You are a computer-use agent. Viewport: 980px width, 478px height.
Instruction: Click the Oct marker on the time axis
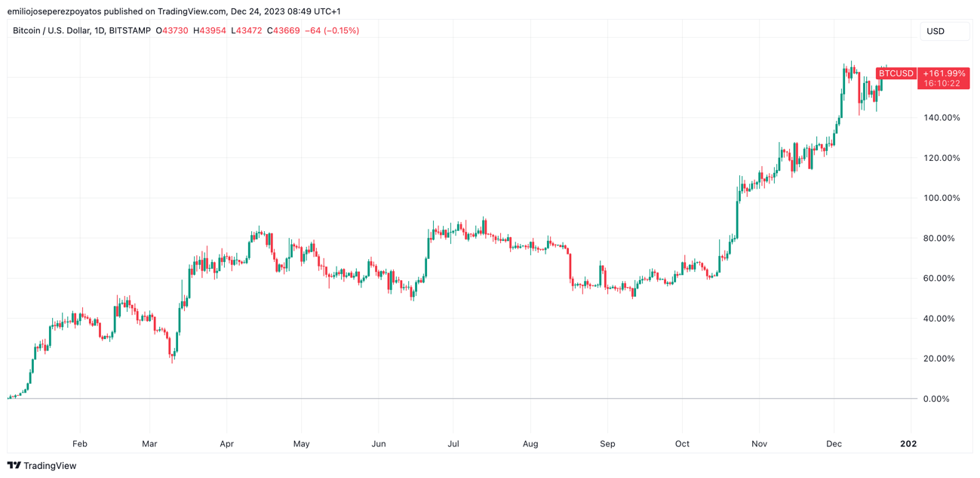[x=682, y=444]
